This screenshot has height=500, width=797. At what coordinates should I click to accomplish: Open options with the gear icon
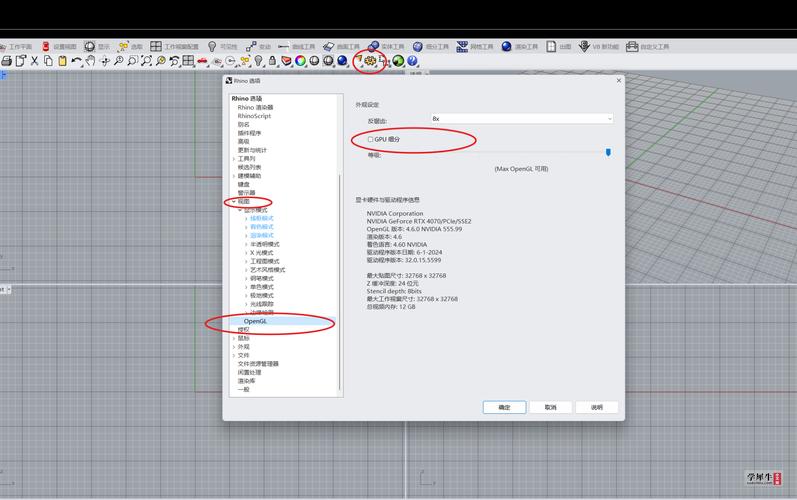(370, 61)
